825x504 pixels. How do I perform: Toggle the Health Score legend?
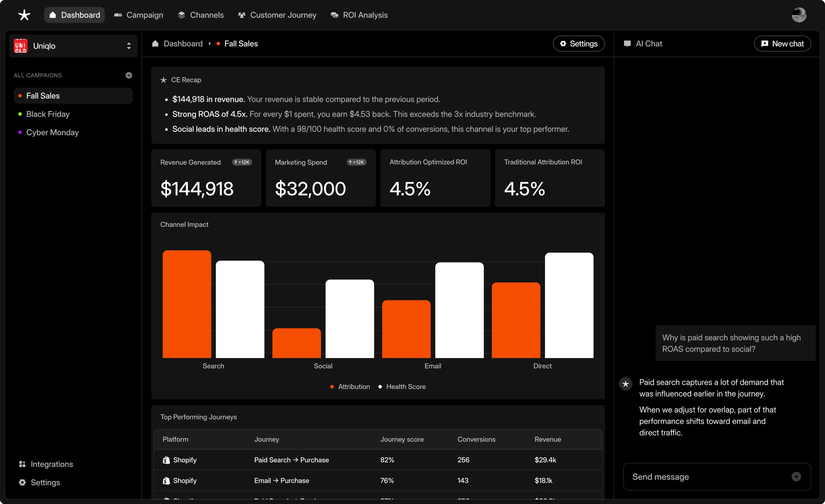click(x=402, y=386)
